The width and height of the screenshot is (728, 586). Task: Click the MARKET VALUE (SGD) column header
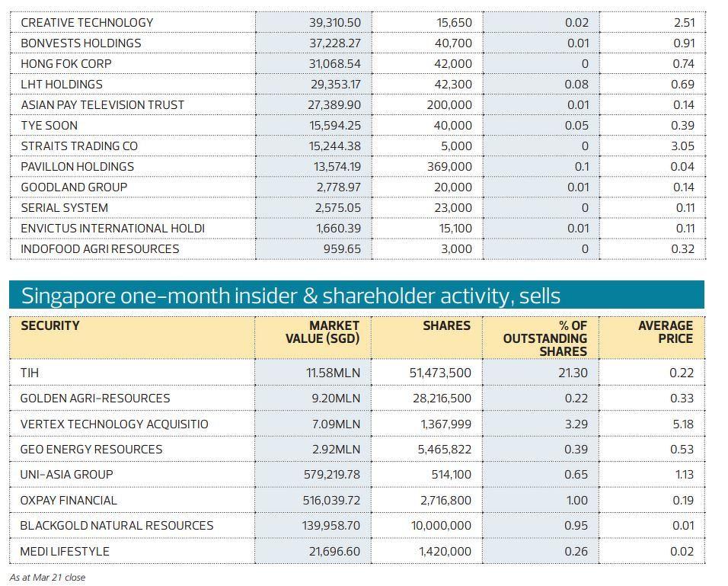coord(323,332)
